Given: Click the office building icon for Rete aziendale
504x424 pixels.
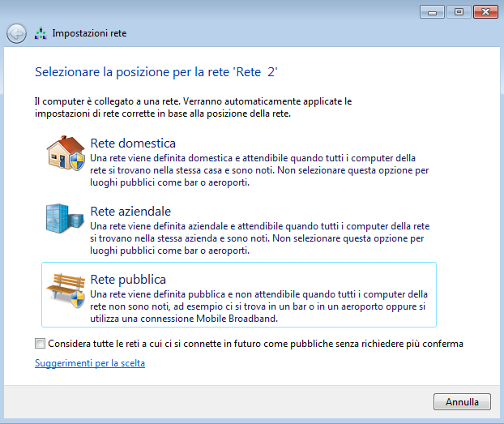Looking at the screenshot, I should coord(65,218).
